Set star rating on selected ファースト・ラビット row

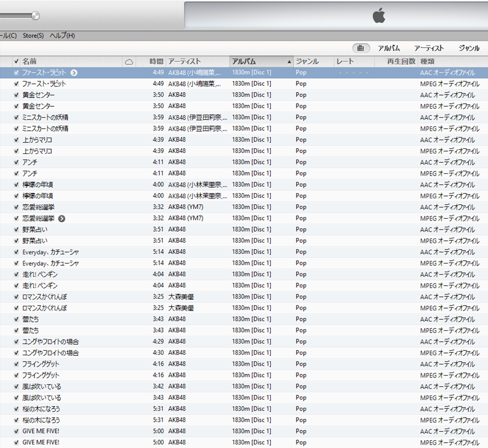(354, 73)
